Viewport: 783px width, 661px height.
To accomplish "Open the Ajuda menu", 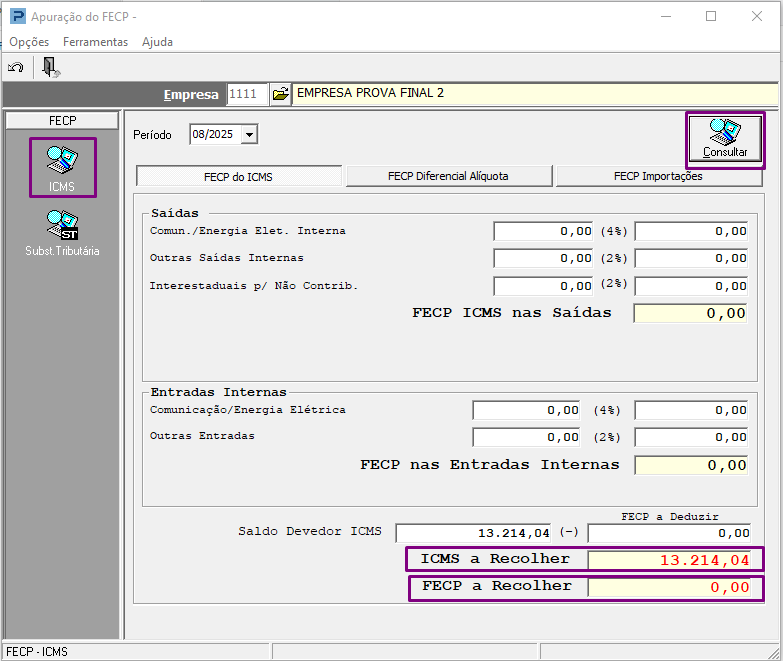I will click(x=157, y=42).
